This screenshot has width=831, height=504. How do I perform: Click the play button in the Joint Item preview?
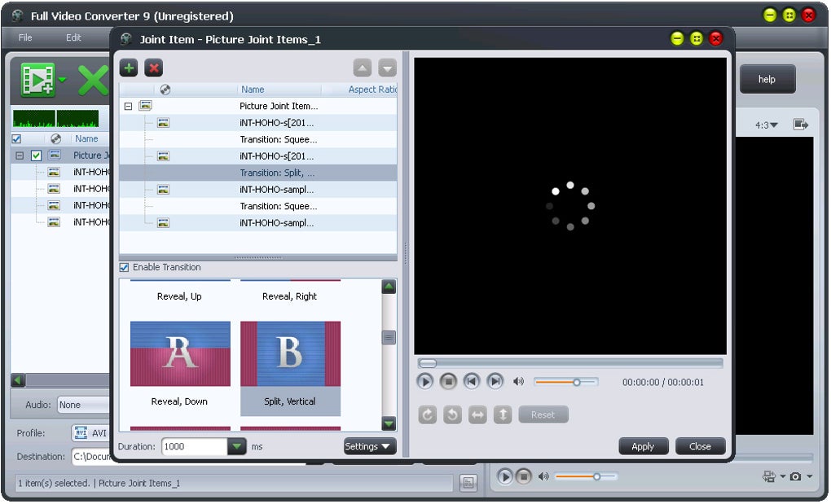[424, 381]
